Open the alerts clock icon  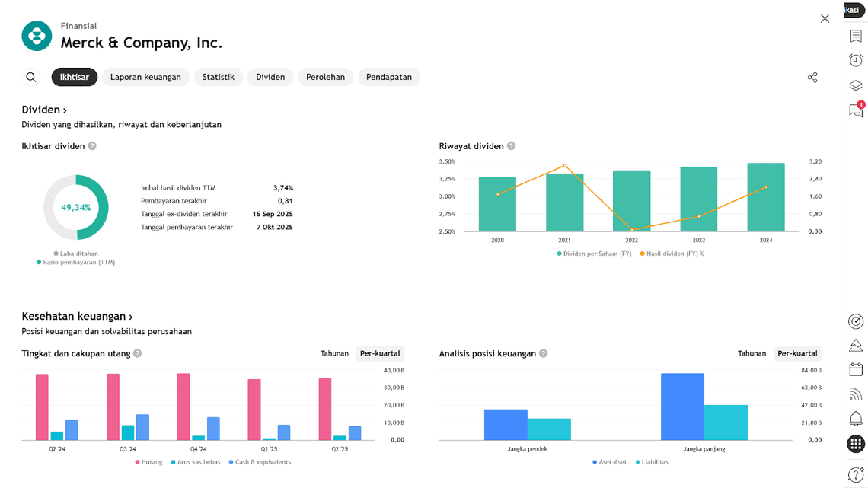(856, 61)
